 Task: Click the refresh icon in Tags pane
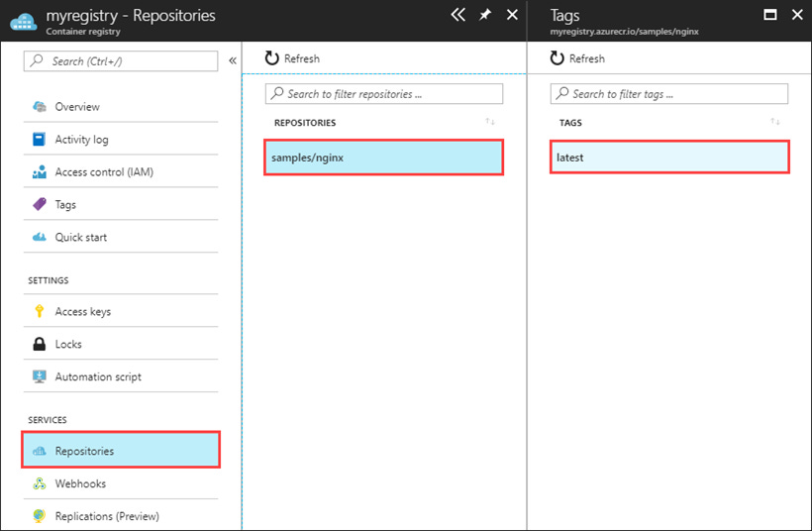coord(557,58)
